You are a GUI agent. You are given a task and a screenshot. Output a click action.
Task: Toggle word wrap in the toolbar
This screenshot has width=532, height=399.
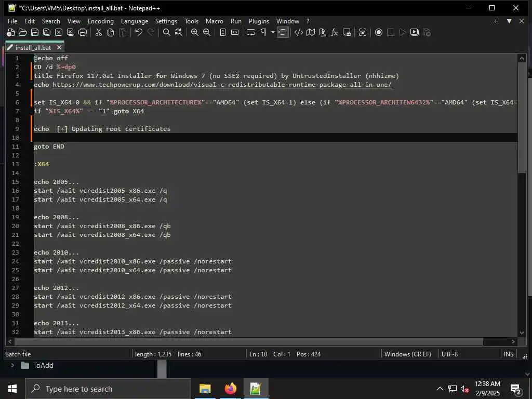pos(251,32)
